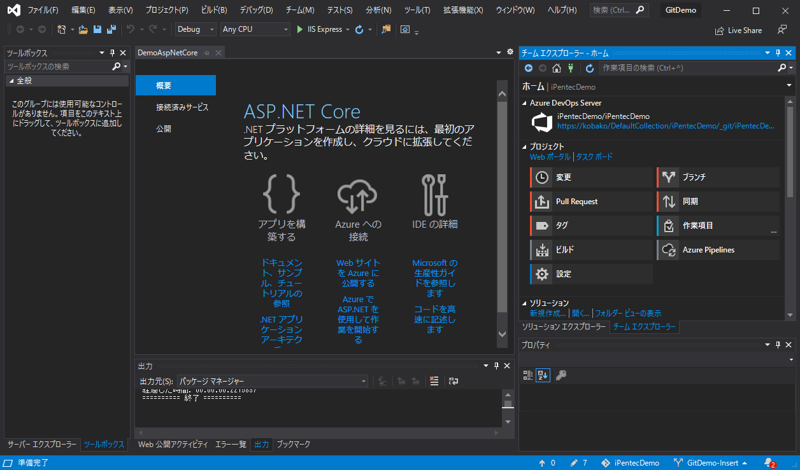Open the タグ (Tags) tile
Viewport: 800px width, 470px height.
[591, 226]
